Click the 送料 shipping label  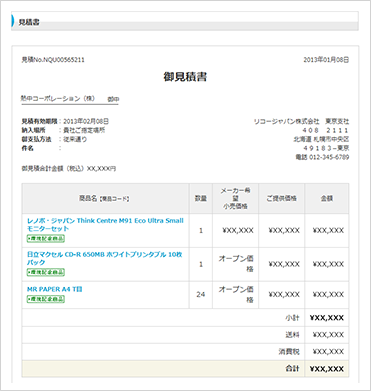[x=292, y=335]
